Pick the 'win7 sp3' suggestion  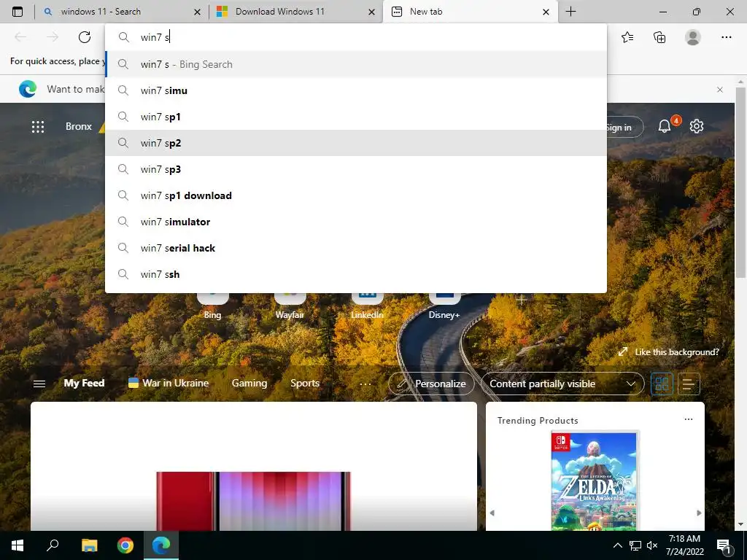[356, 169]
